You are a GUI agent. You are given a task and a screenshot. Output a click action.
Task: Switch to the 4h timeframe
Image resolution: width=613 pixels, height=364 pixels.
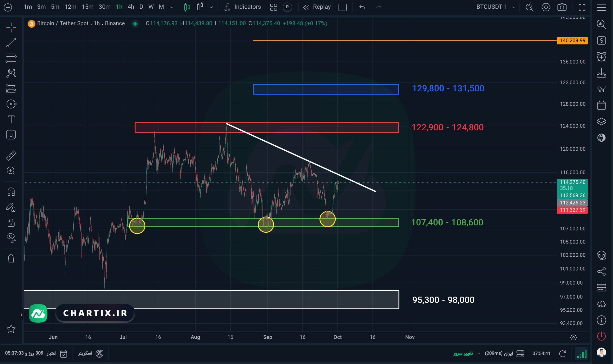click(x=131, y=7)
